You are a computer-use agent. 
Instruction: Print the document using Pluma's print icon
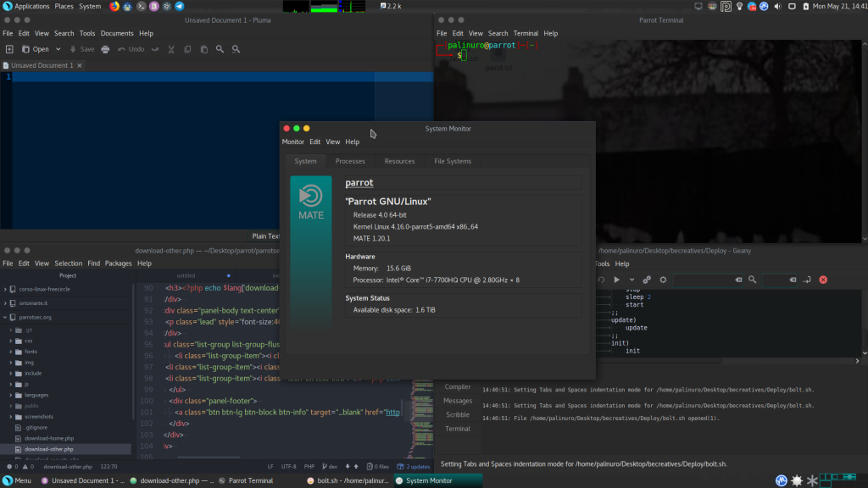click(x=106, y=48)
